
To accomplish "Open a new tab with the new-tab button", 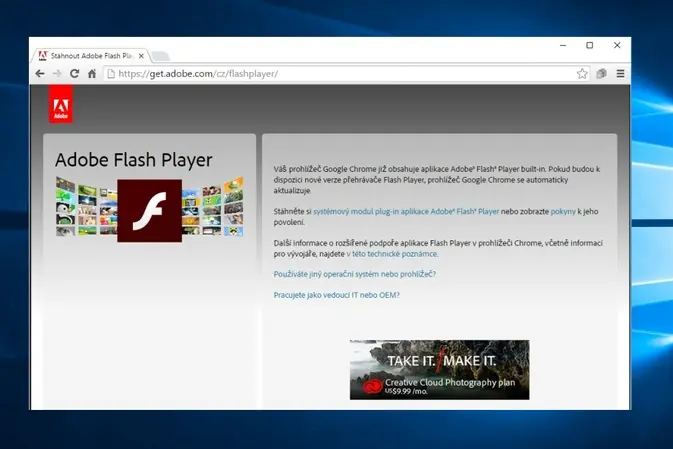I will [x=161, y=56].
